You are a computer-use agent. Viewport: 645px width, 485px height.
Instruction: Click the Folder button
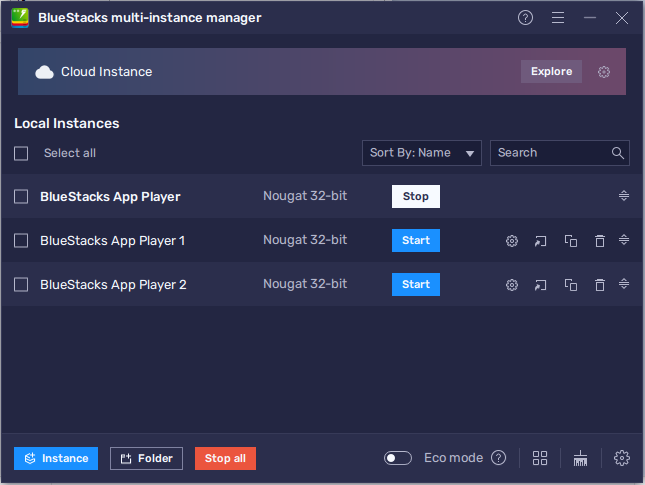point(146,458)
